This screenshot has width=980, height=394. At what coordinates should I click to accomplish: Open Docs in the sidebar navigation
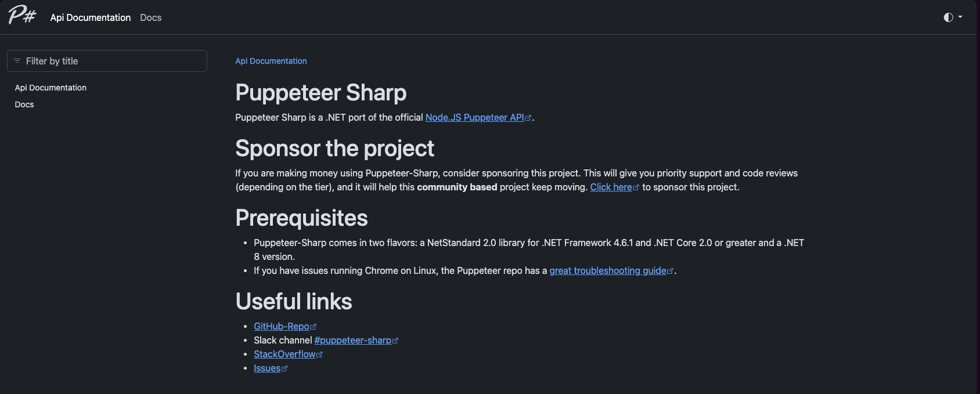[x=24, y=104]
